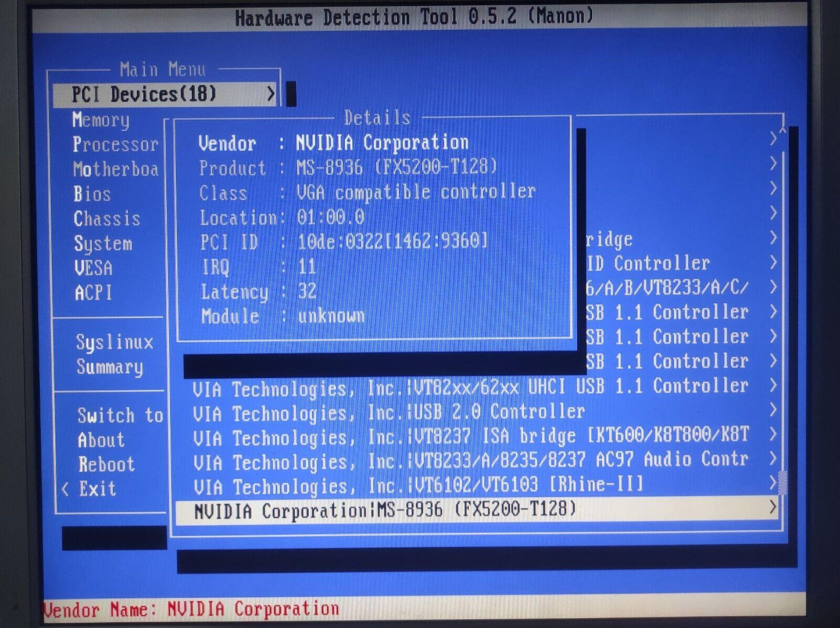Click Reboot to restart the system
The width and height of the screenshot is (840, 628).
(105, 464)
